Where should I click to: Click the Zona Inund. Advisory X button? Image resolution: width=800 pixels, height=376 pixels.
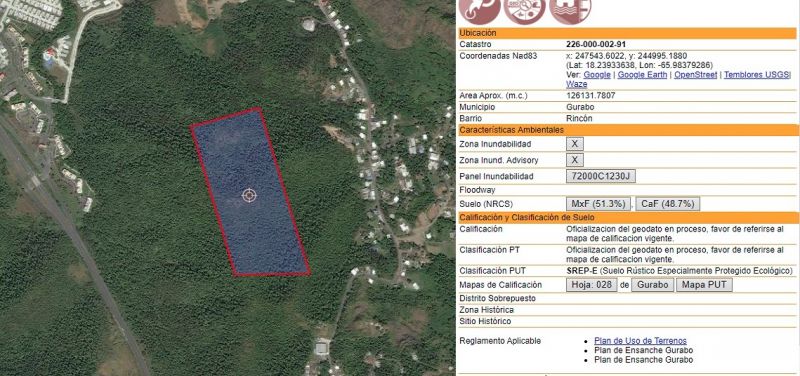[x=574, y=160]
